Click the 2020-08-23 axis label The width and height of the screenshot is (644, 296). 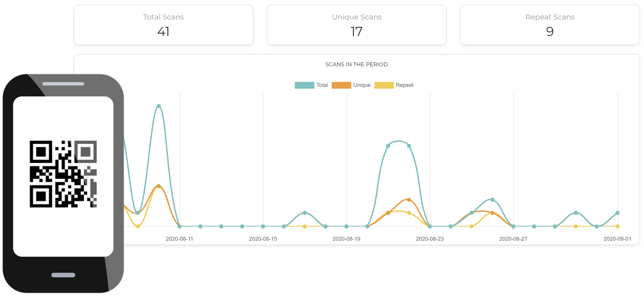[430, 239]
